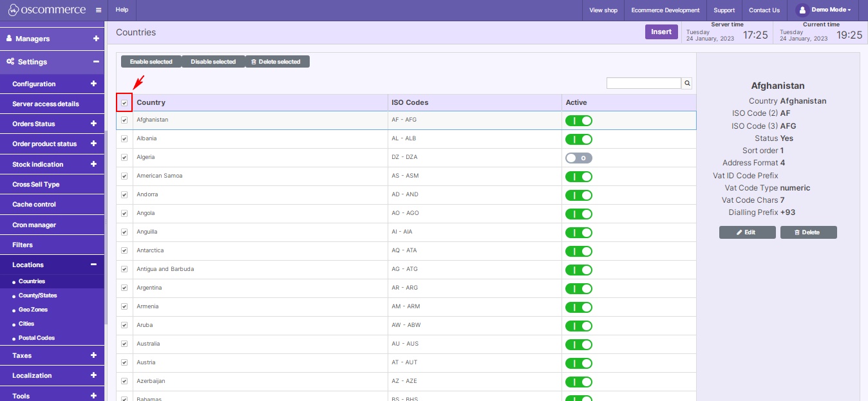Disable the Afghanistan active toggle

pyautogui.click(x=578, y=120)
